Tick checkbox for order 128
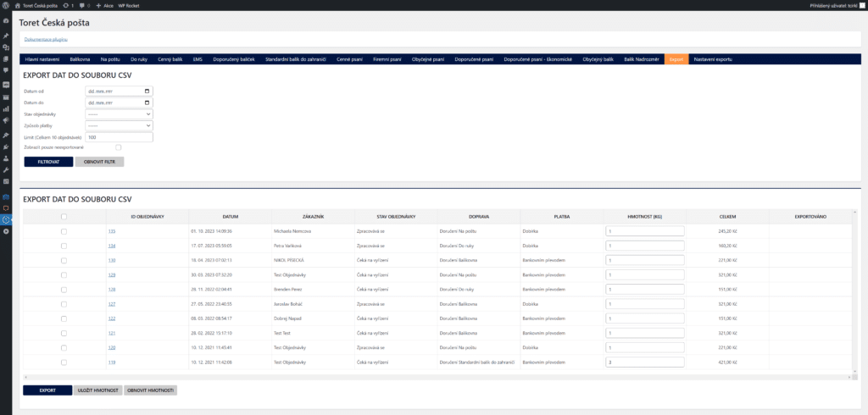Viewport: 868px width, 415px height. 64,289
